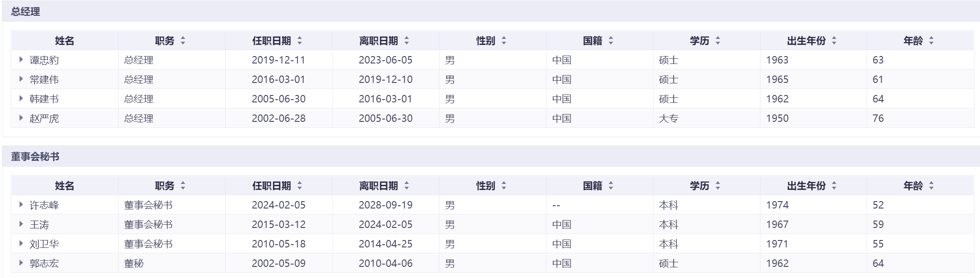This screenshot has height=278, width=980.
Task: Sort 董事会秘书 table by 出生年份 icon
Action: pyautogui.click(x=834, y=186)
